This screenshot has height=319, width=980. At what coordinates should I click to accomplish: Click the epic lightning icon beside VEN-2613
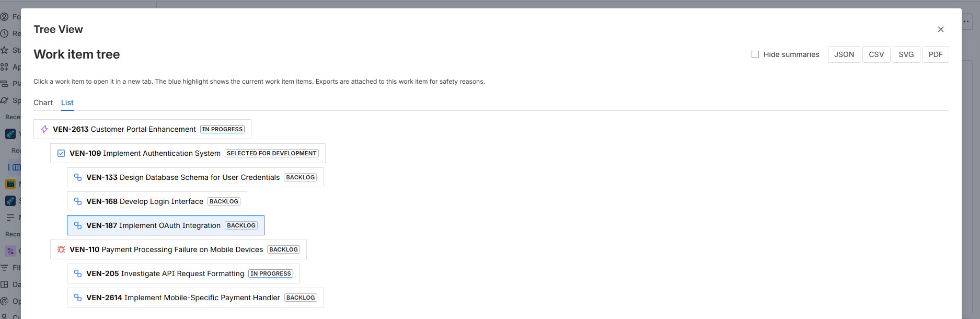click(x=44, y=129)
